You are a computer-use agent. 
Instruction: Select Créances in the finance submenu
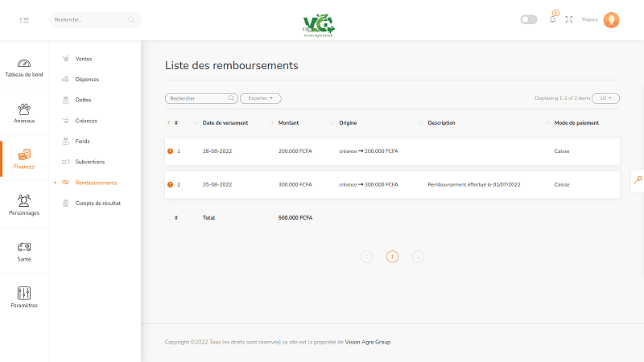(x=86, y=121)
